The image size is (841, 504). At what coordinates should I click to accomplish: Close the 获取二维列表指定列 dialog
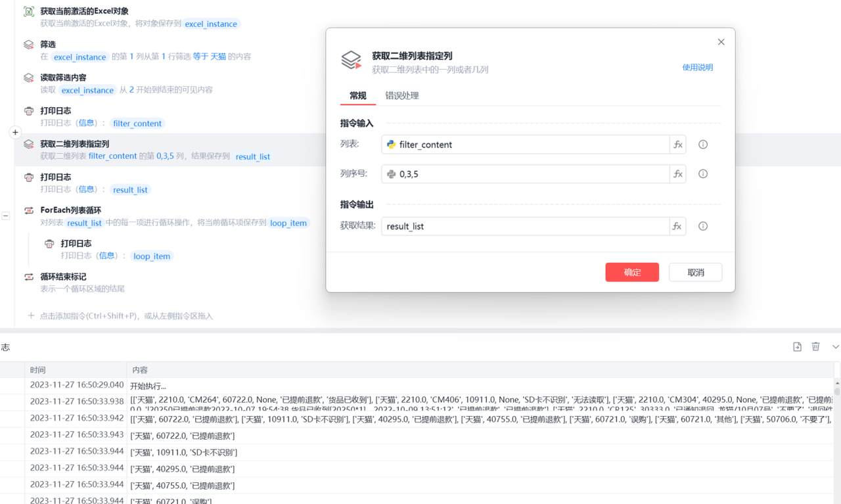721,42
